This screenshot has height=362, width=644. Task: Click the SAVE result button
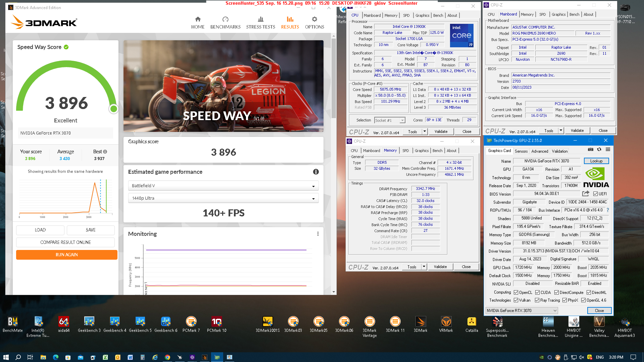(x=91, y=230)
